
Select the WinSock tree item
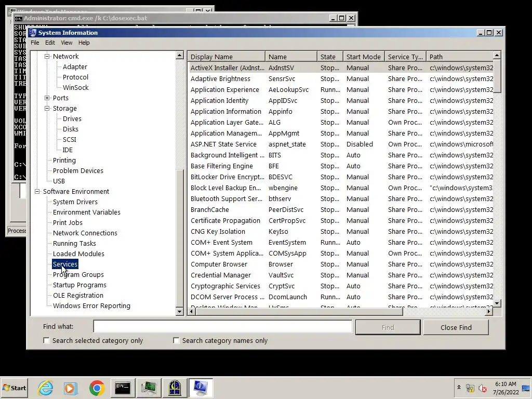[76, 87]
